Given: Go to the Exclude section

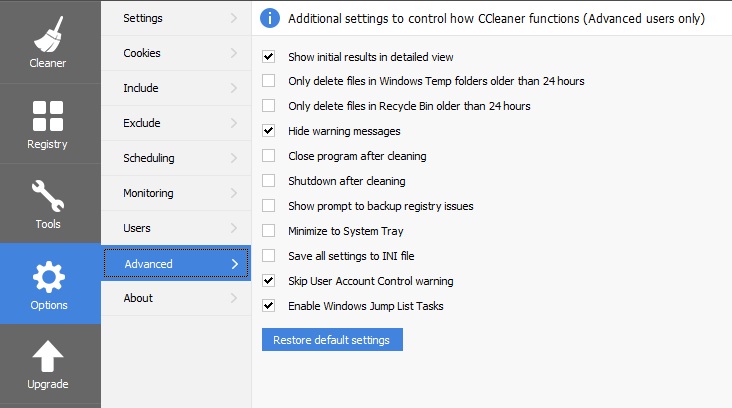Looking at the screenshot, I should [x=142, y=123].
